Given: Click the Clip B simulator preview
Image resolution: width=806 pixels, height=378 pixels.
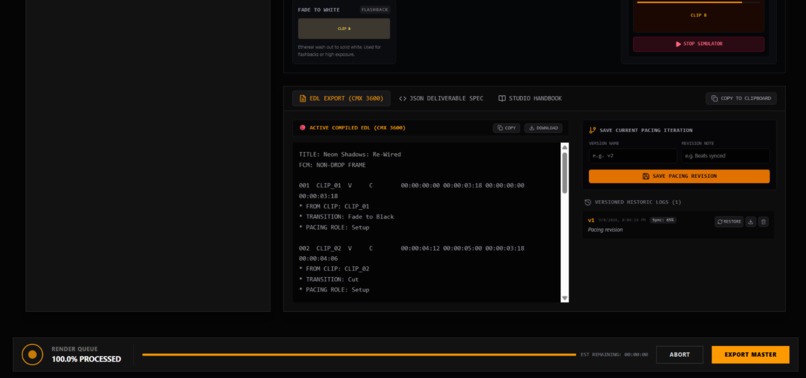Looking at the screenshot, I should coord(699,17).
